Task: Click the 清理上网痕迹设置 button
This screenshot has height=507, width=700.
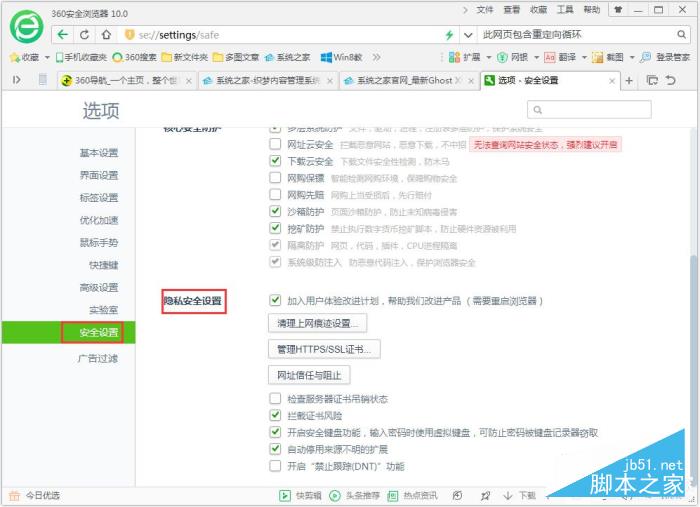Action: tap(317, 323)
